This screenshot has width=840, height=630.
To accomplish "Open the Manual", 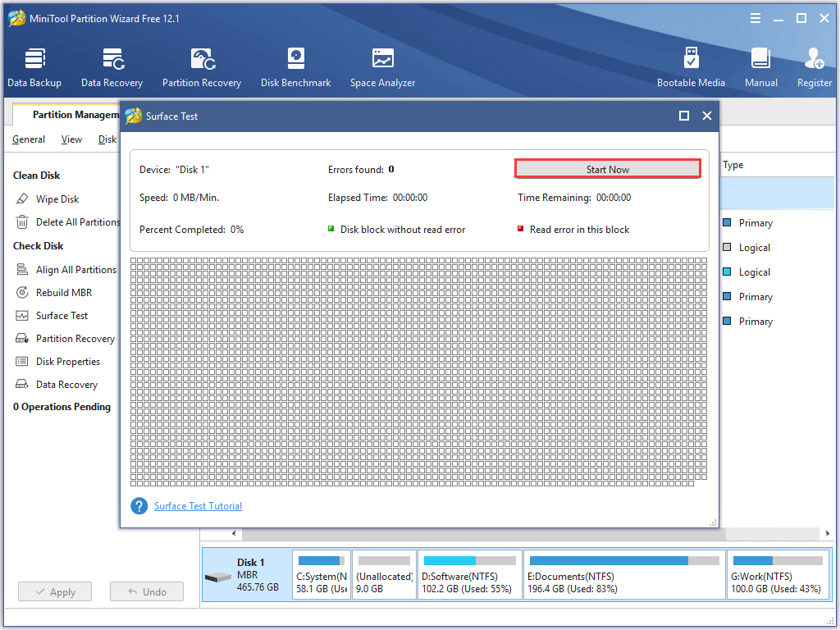I will pyautogui.click(x=760, y=67).
